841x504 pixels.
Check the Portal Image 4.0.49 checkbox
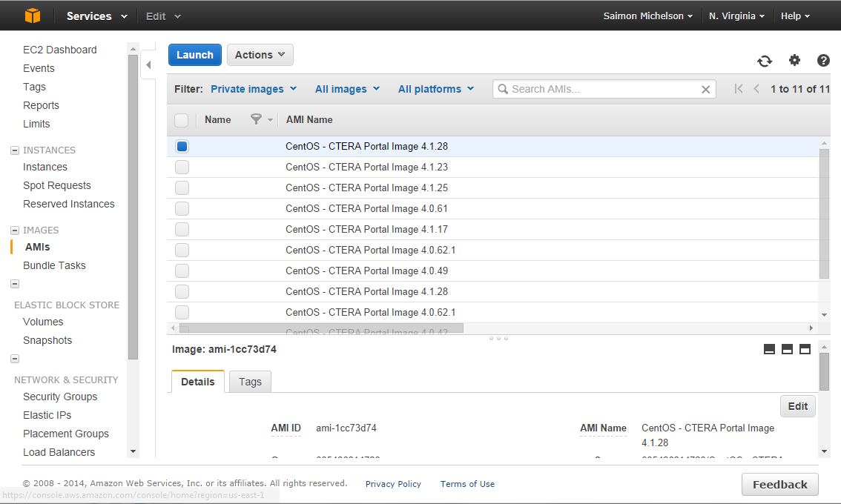(182, 271)
